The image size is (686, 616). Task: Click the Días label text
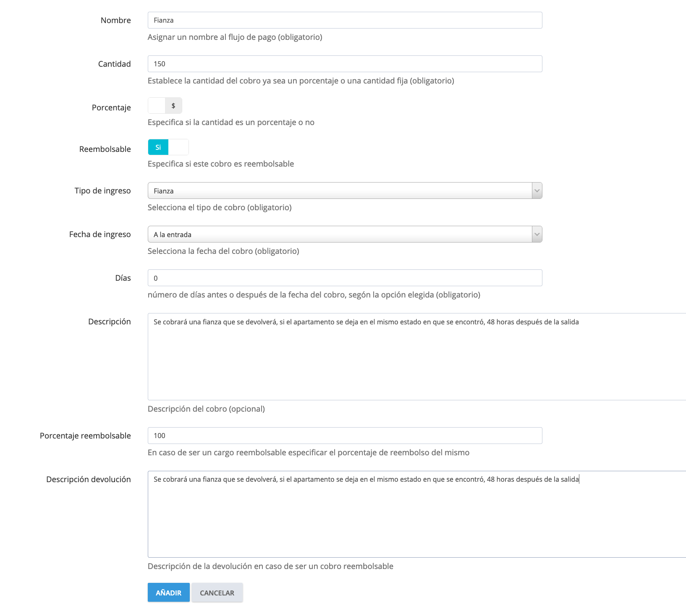[x=123, y=278]
